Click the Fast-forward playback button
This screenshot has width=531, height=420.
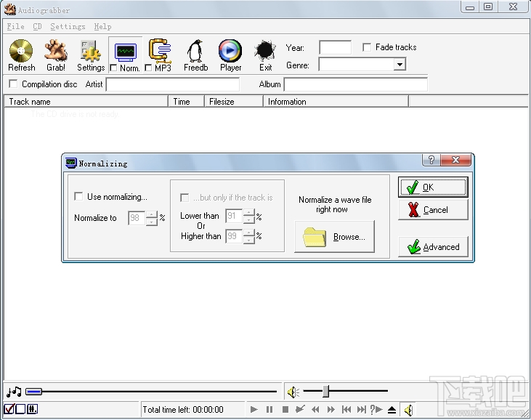[x=331, y=410]
